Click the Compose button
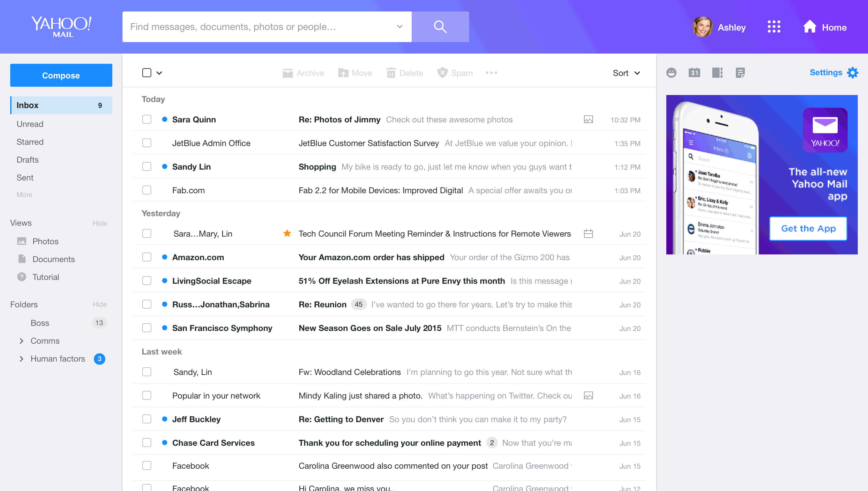The image size is (868, 491). 61,75
